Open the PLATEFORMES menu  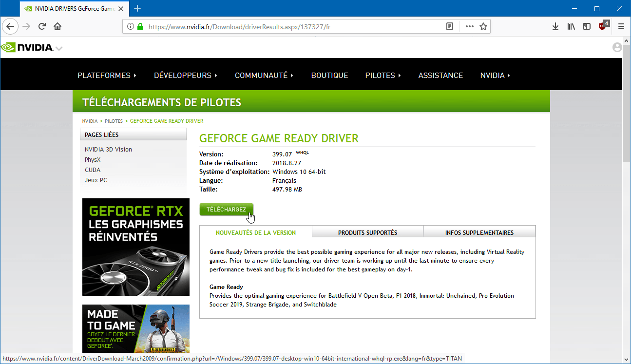(x=107, y=76)
